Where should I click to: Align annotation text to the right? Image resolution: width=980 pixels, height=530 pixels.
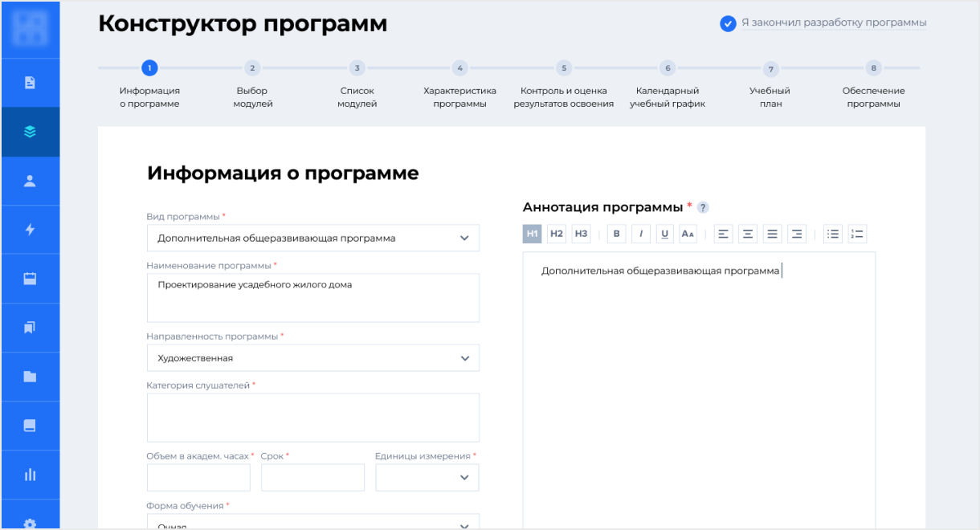pyautogui.click(x=797, y=234)
